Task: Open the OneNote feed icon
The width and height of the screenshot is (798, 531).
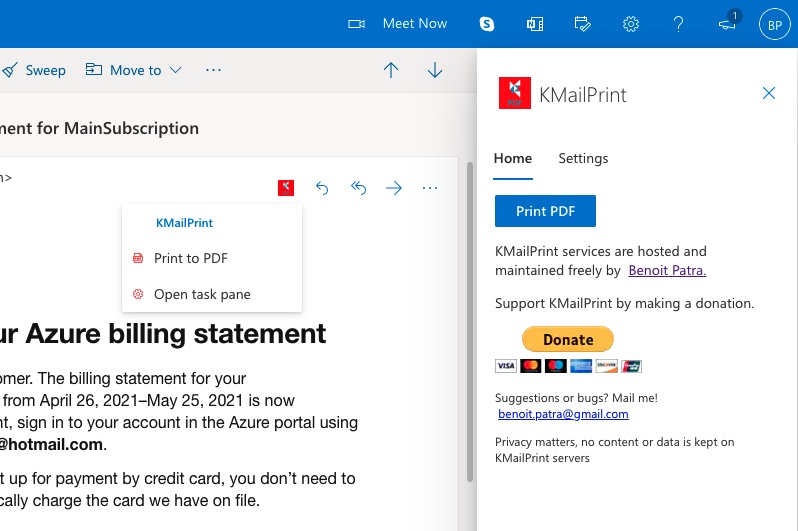Action: [535, 24]
